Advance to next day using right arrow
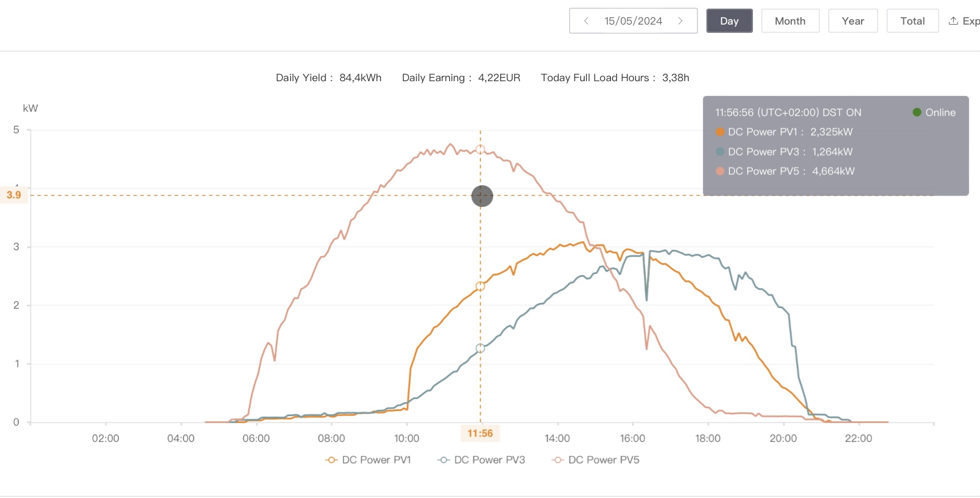This screenshot has width=980, height=498. tap(680, 21)
